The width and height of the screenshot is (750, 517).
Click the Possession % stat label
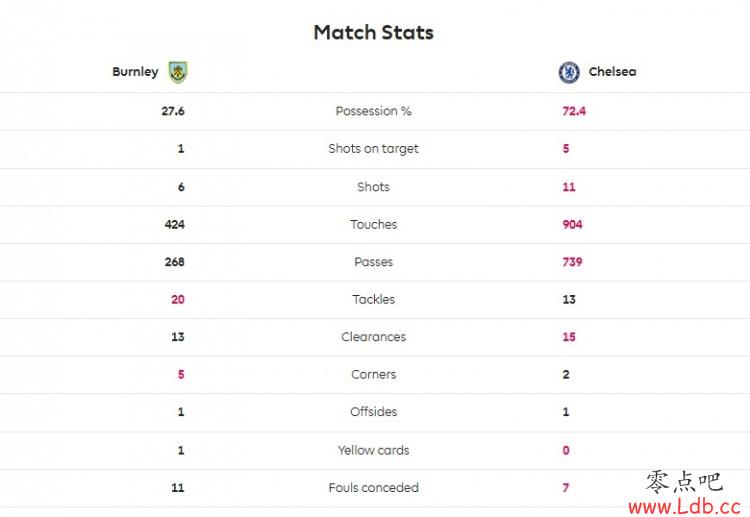(x=374, y=111)
